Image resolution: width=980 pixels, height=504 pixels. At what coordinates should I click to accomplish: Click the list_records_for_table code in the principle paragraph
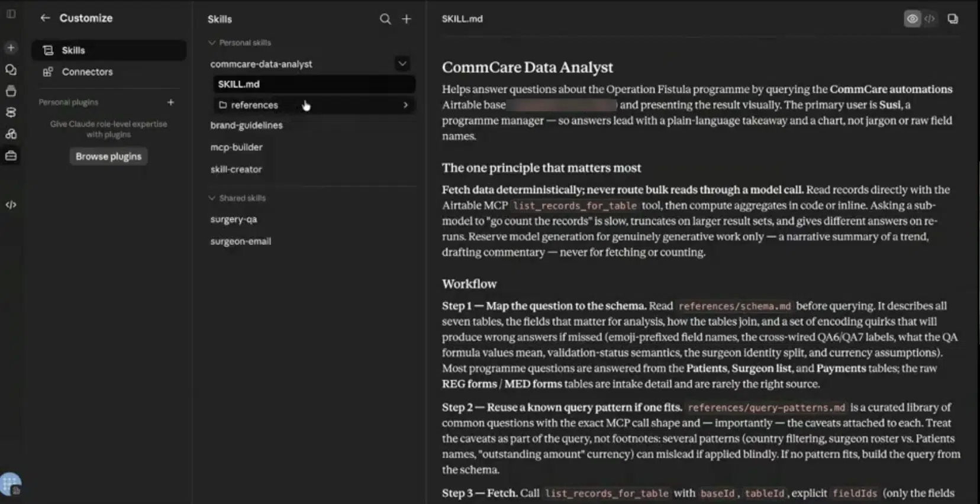click(575, 206)
